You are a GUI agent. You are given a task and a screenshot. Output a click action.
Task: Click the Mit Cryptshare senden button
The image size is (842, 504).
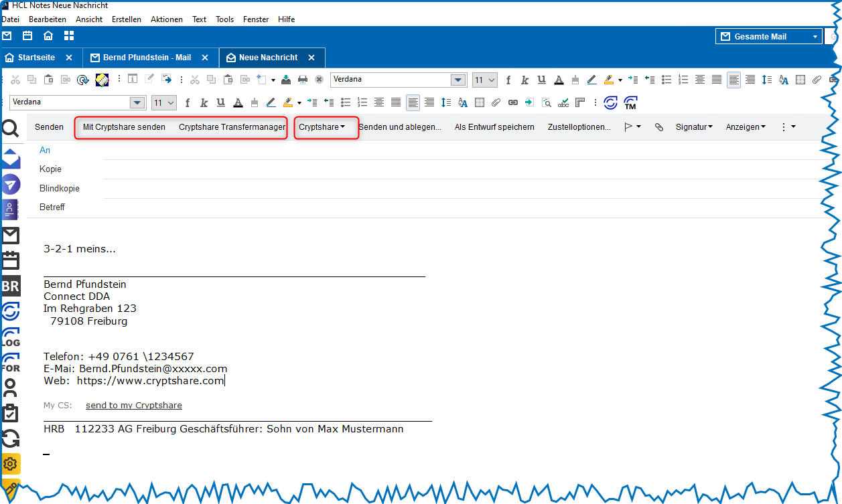124,127
